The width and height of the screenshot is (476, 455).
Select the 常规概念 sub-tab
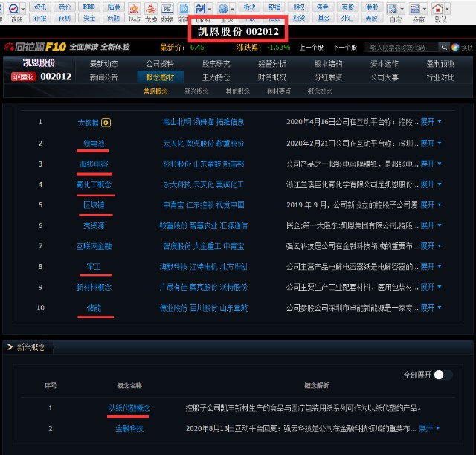coord(155,91)
